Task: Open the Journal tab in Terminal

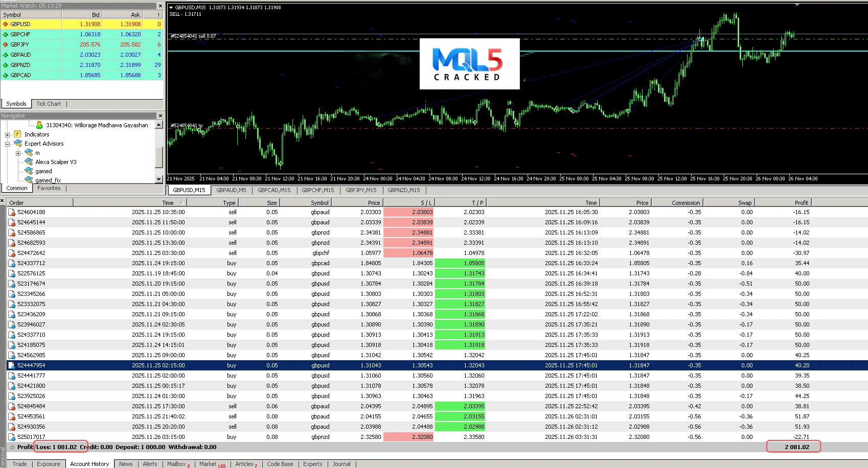Action: pos(341,464)
